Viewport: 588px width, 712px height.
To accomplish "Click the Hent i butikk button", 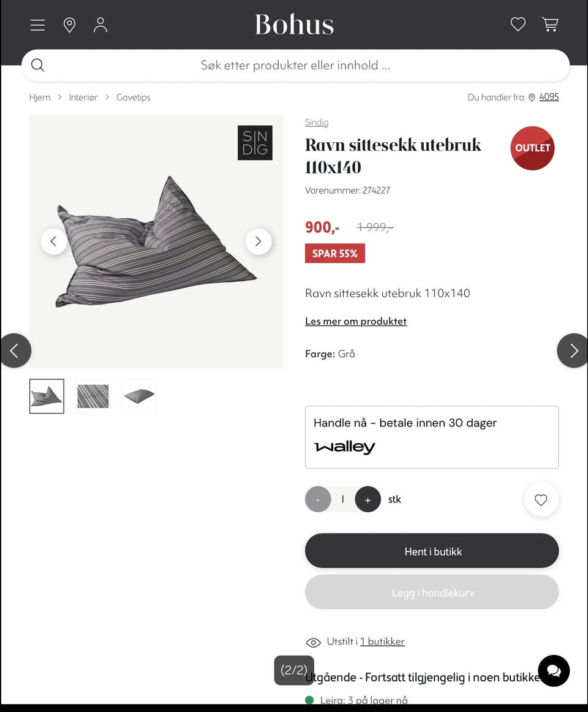I will 432,550.
